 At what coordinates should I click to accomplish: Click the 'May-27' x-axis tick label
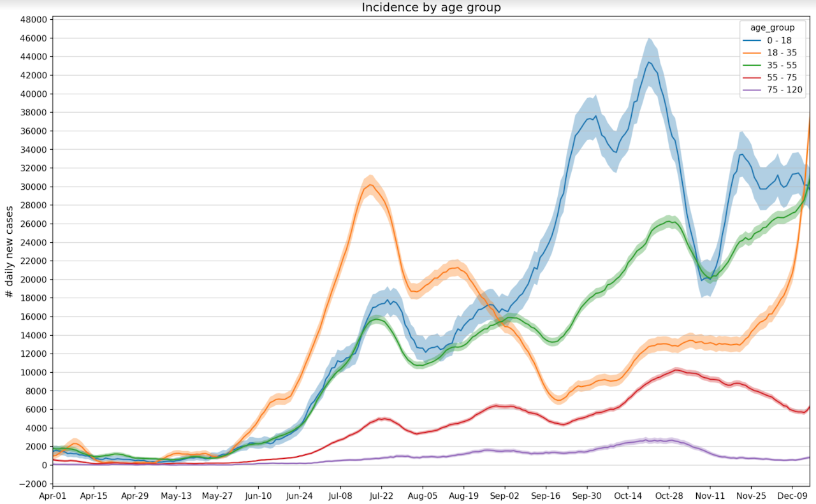coord(216,495)
